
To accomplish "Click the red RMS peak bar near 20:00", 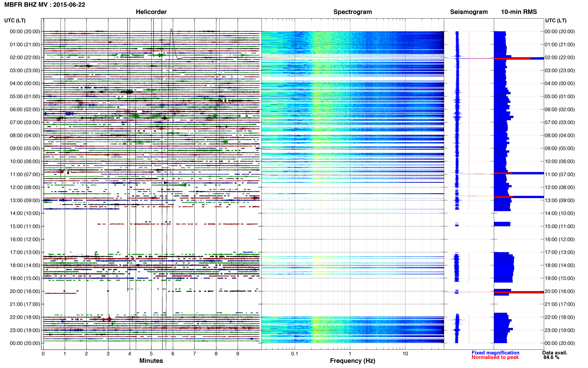I will 519,292.
